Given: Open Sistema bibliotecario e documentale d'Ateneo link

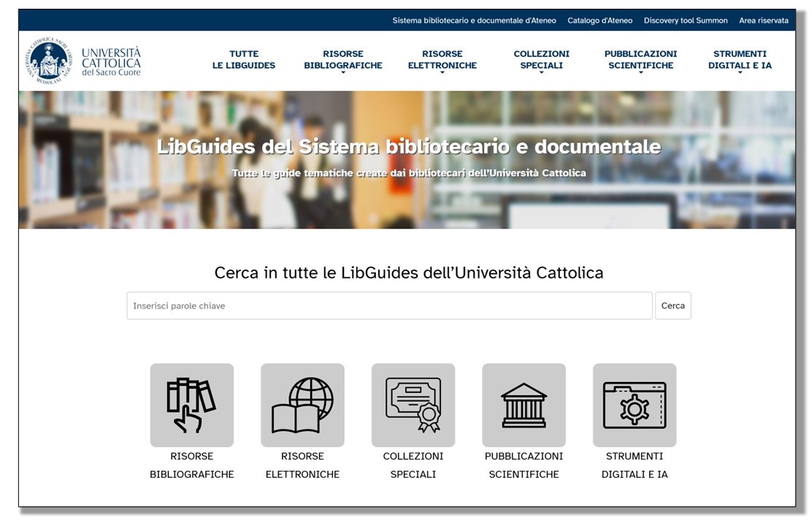Looking at the screenshot, I should point(474,20).
